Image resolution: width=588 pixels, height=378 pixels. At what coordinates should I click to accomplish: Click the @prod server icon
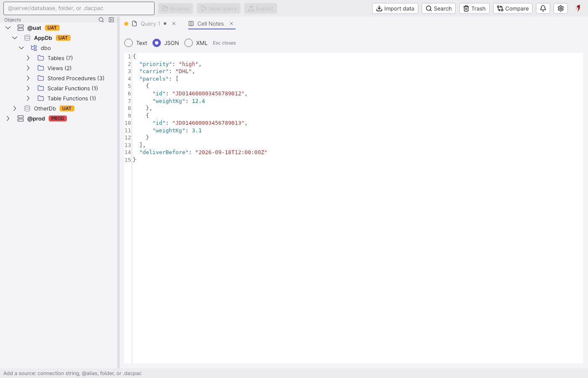21,118
